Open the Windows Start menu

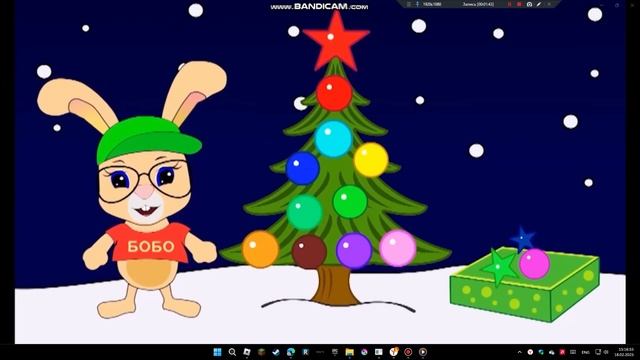(x=218, y=352)
